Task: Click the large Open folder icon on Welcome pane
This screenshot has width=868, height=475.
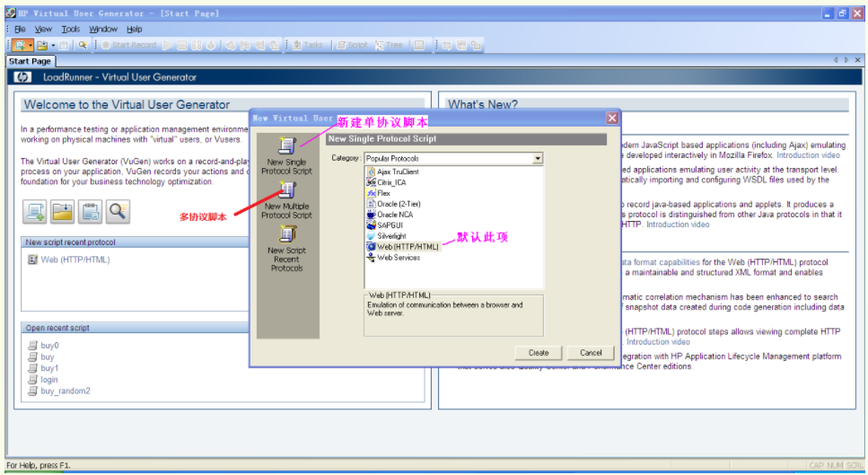Action: pyautogui.click(x=62, y=212)
